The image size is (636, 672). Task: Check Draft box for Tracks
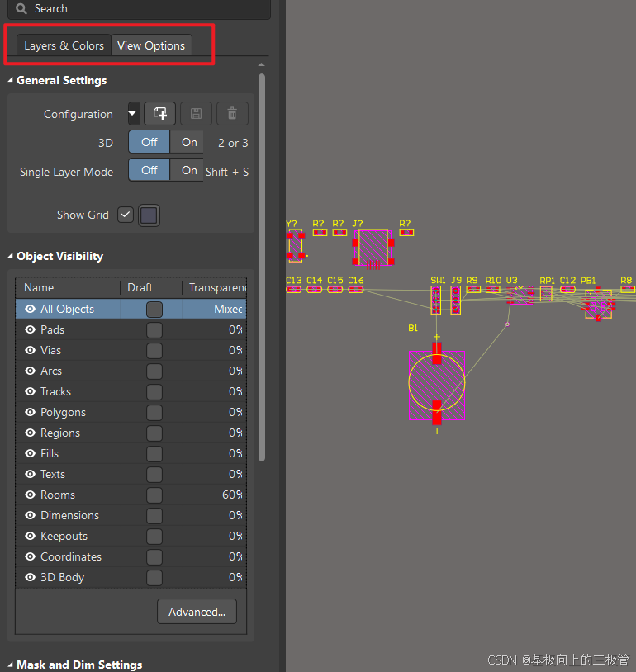pos(154,391)
